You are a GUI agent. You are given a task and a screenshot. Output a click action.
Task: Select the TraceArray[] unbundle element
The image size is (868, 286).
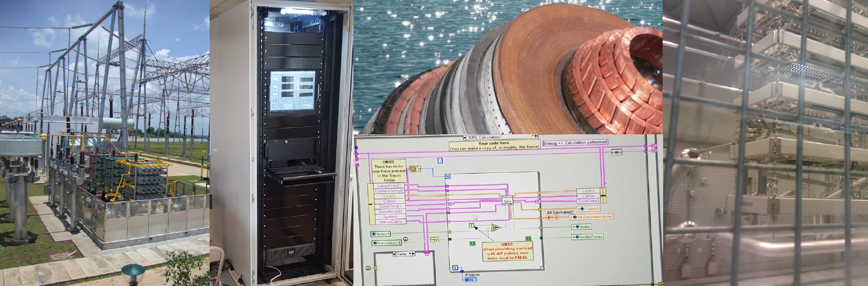pos(390,211)
